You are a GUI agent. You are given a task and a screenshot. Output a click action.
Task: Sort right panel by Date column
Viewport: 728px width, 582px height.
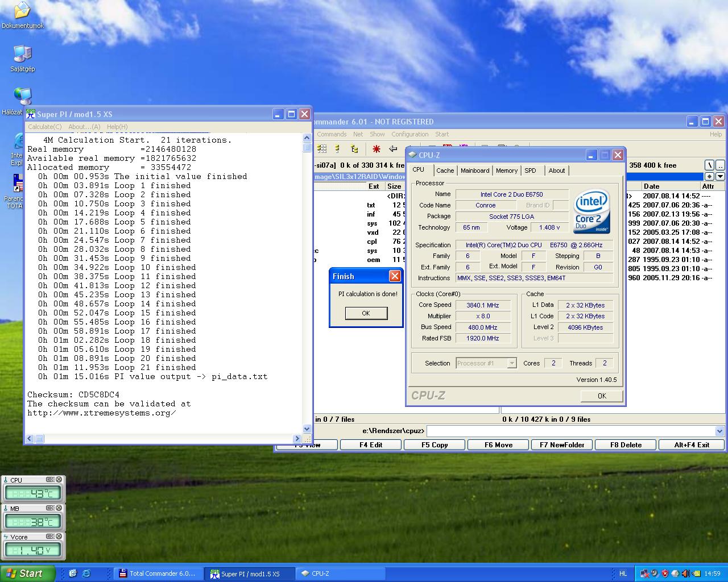(x=670, y=186)
